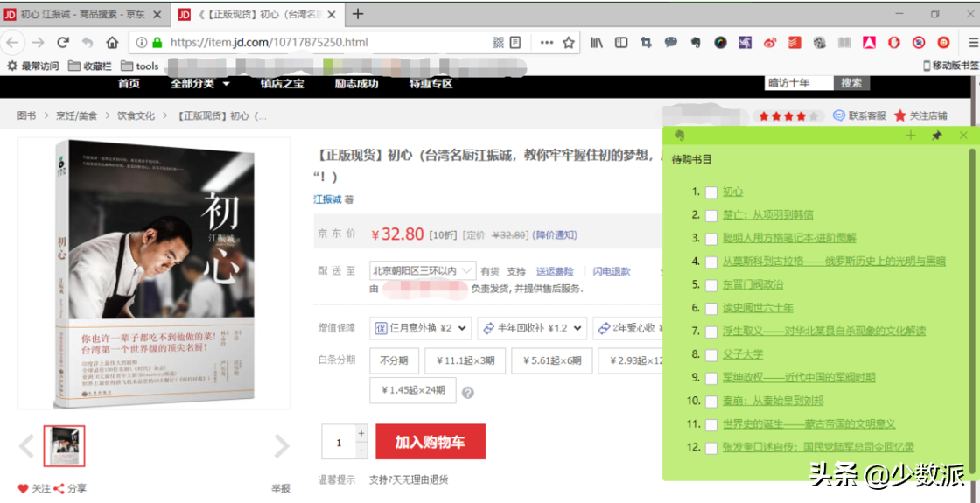The width and height of the screenshot is (980, 503).
Task: Open the browser home page
Action: [112, 43]
